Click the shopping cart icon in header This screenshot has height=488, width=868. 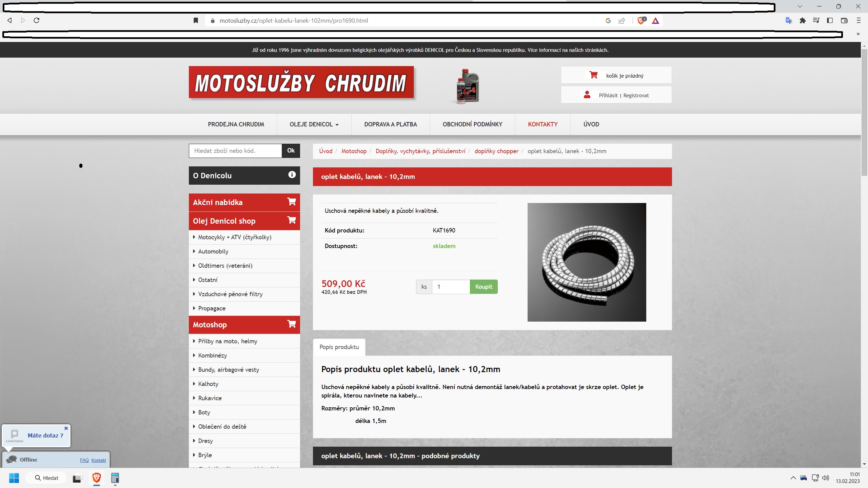tap(593, 75)
